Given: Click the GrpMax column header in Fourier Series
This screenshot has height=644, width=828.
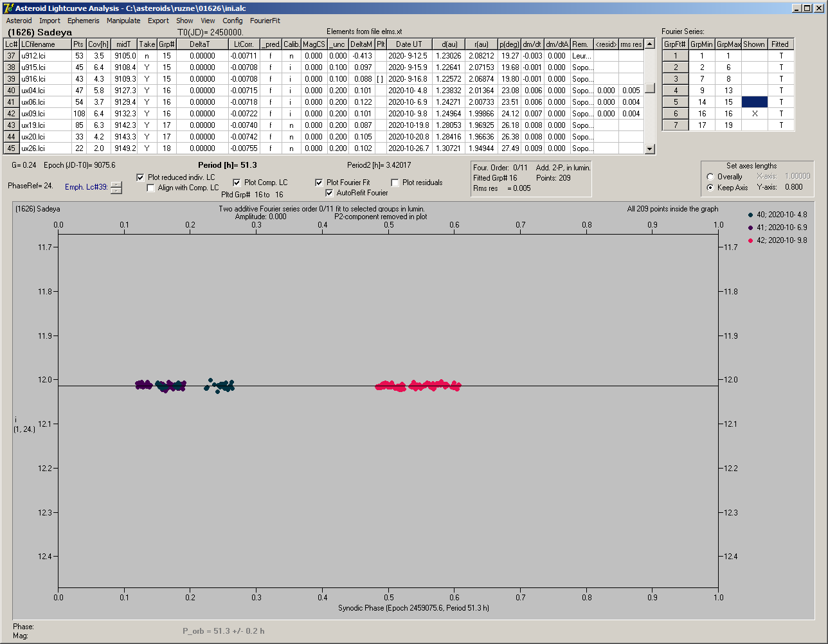Looking at the screenshot, I should pos(728,44).
